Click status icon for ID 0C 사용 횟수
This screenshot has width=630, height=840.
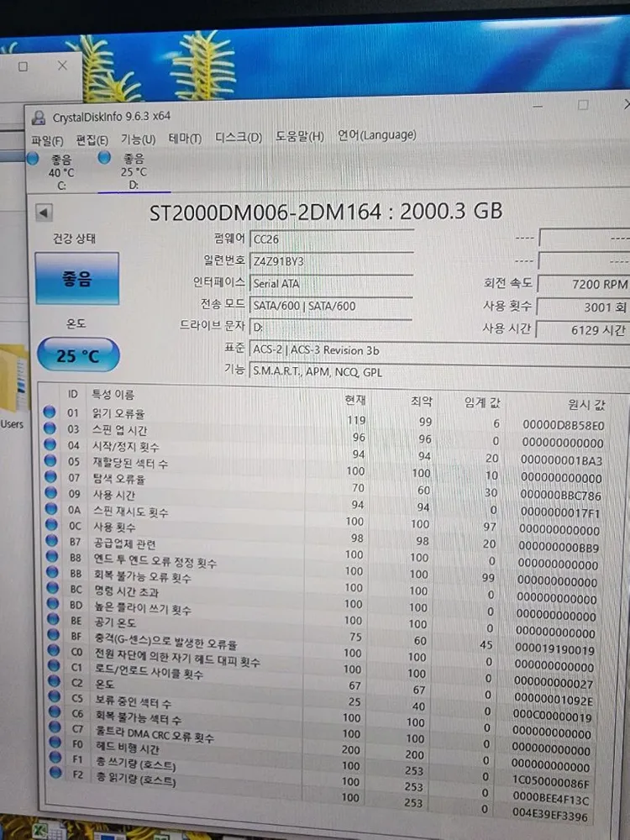coord(51,524)
